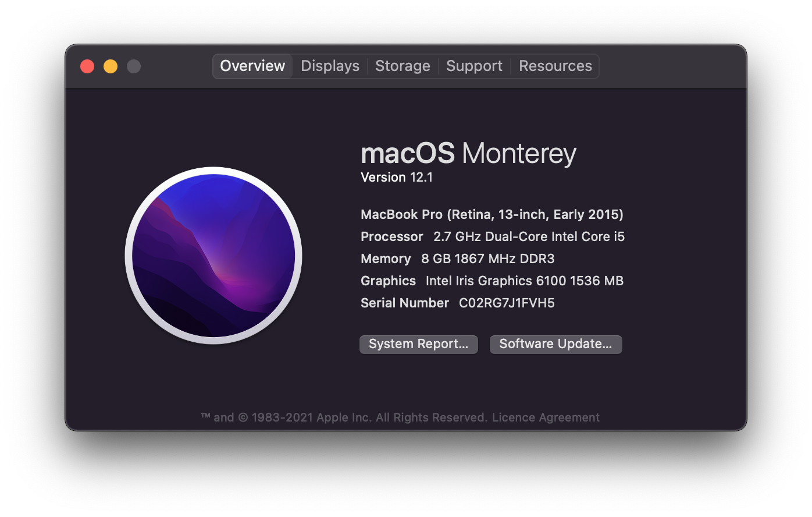This screenshot has width=812, height=517.
Task: Click the Memory specification line
Action: (x=458, y=258)
